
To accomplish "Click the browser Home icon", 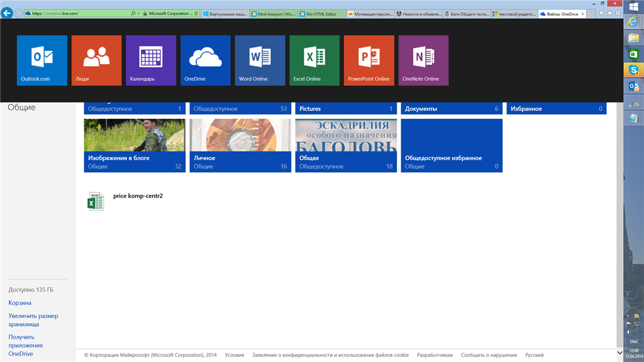I will pos(601,13).
